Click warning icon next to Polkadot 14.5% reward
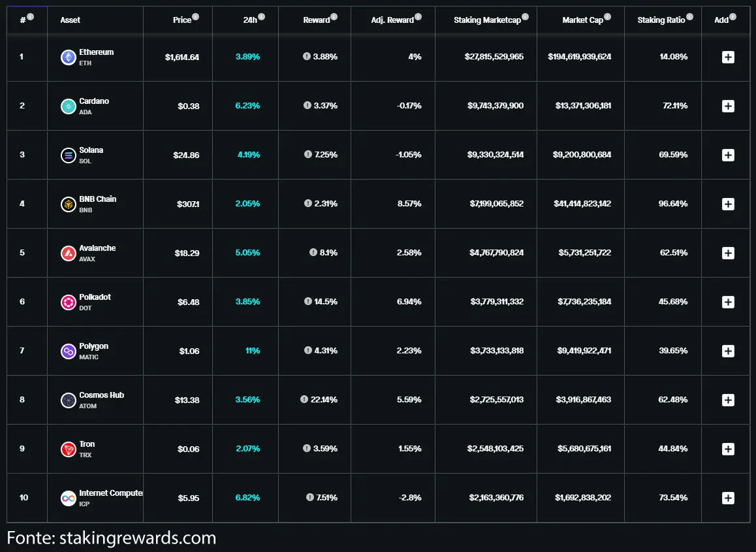756x552 pixels. 308,301
